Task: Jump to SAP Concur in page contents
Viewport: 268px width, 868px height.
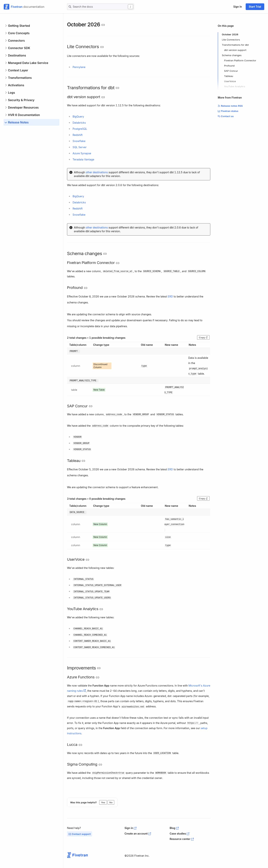Action: pos(231,71)
